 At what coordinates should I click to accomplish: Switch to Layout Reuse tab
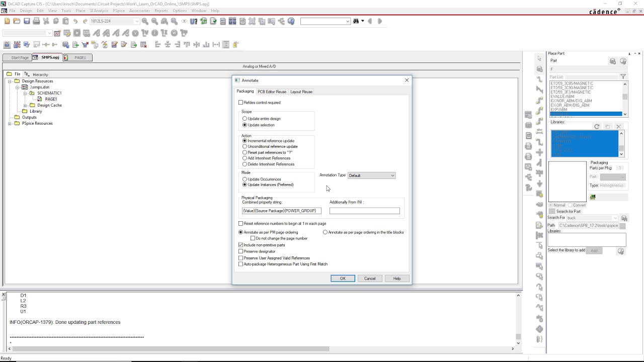click(x=301, y=92)
